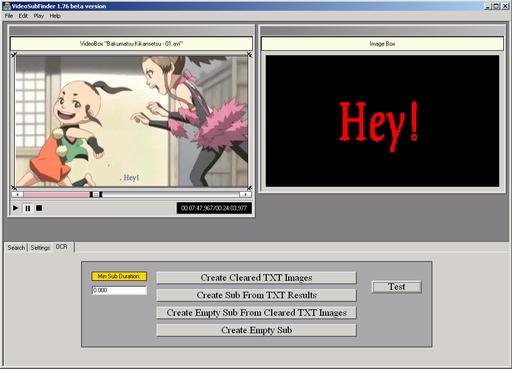The image size is (512, 369).
Task: Click the top-left crop marker on the video
Action: pyautogui.click(x=14, y=55)
